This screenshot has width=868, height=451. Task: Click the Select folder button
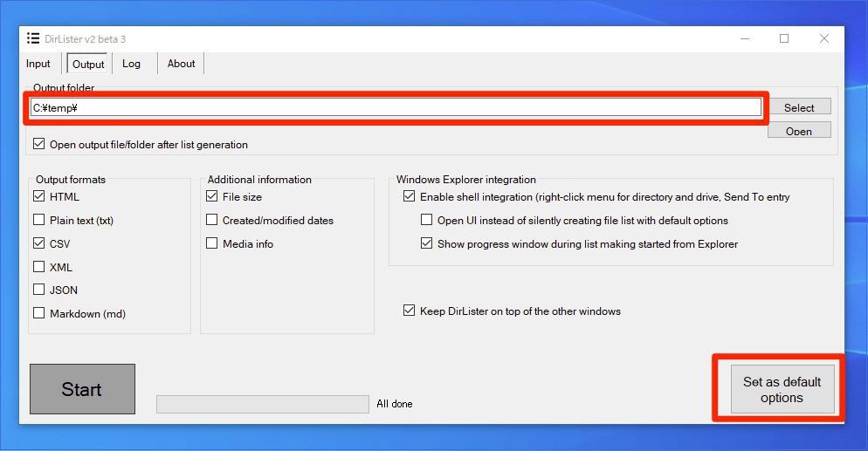(799, 108)
